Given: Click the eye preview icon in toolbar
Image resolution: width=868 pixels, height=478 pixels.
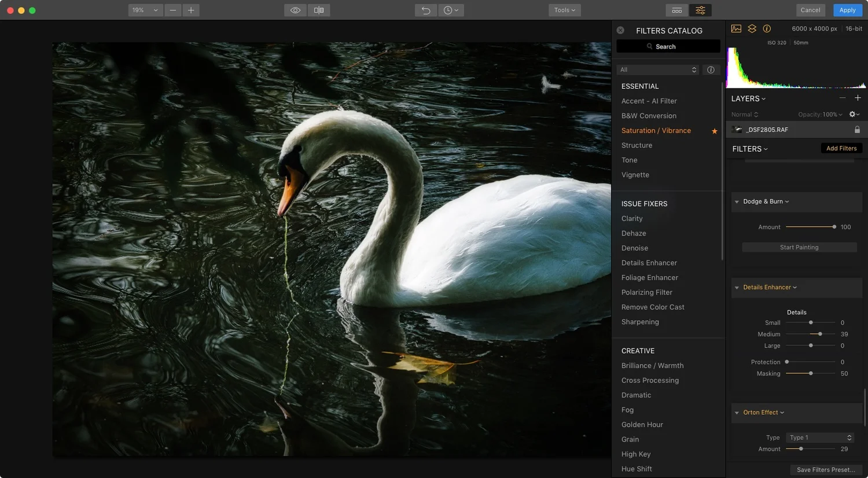Looking at the screenshot, I should pyautogui.click(x=295, y=10).
